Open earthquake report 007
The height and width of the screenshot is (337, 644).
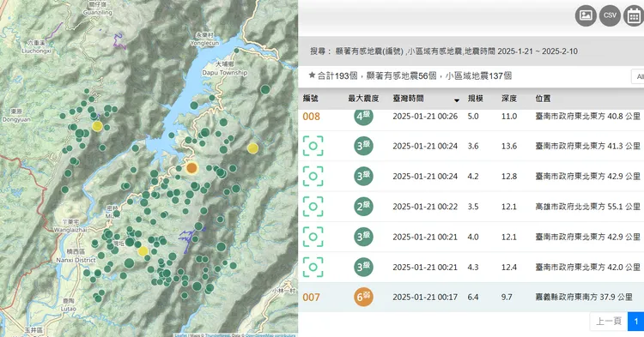click(x=312, y=298)
